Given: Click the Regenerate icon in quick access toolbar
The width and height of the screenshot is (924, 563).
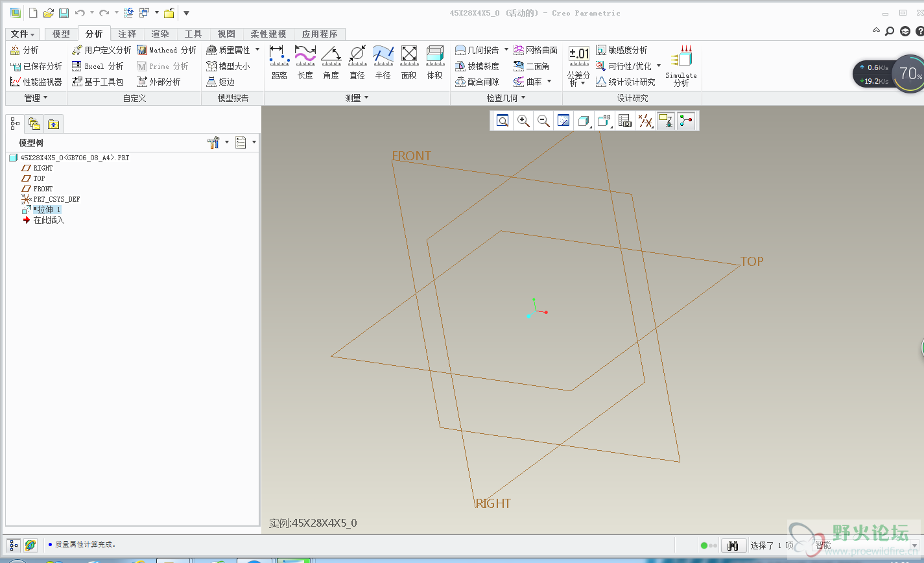Looking at the screenshot, I should pos(128,13).
